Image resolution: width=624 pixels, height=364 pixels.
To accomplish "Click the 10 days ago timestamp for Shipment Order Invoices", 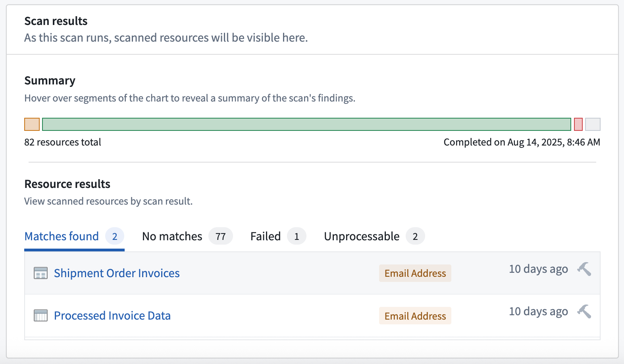I will pos(538,269).
